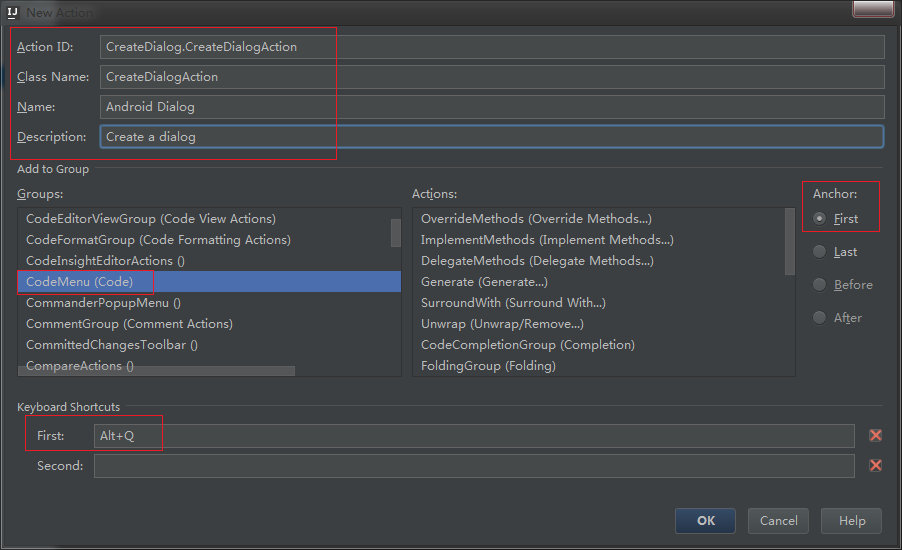This screenshot has height=550, width=902.
Task: Select CommentGroup (Comment Actions) group
Action: (129, 324)
